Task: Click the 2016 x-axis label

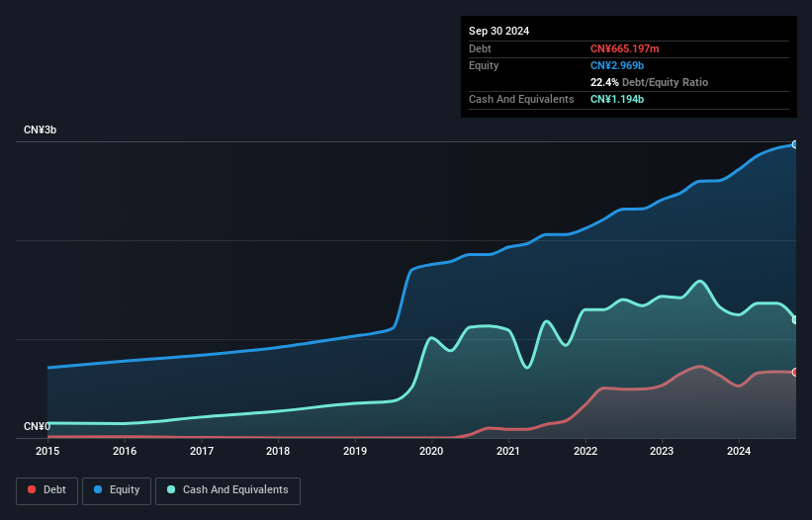Action: [125, 451]
